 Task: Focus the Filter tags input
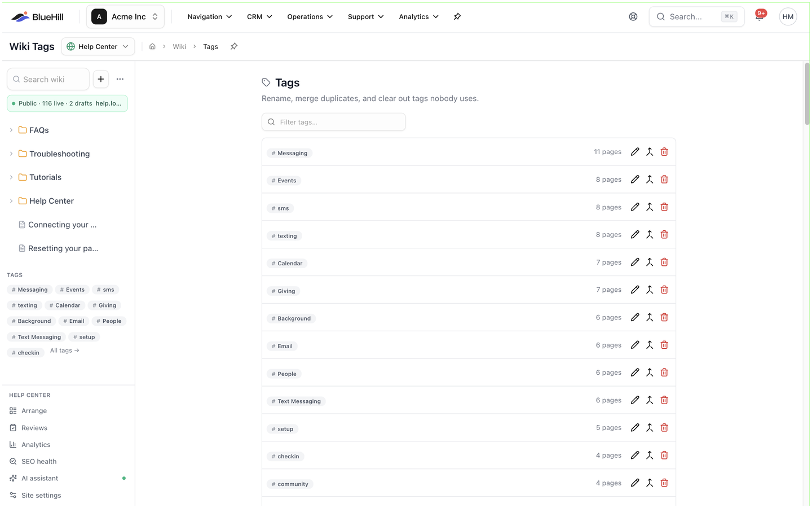(x=334, y=122)
